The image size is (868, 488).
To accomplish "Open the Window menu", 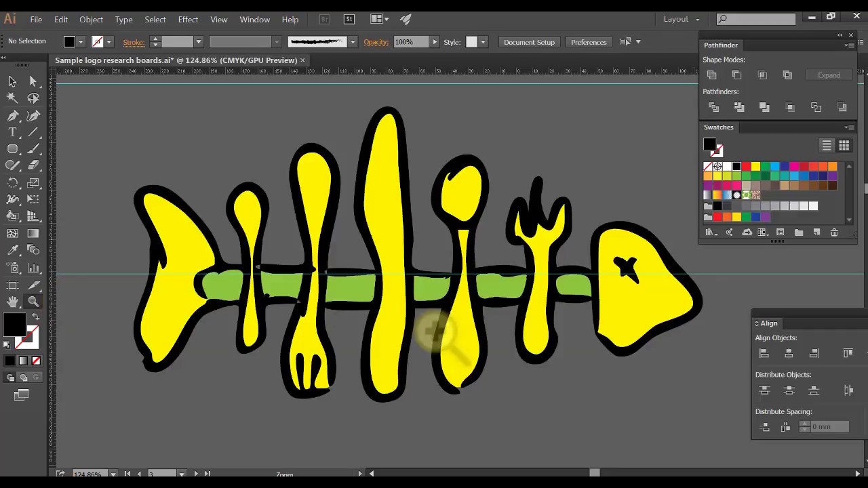I will tap(254, 19).
